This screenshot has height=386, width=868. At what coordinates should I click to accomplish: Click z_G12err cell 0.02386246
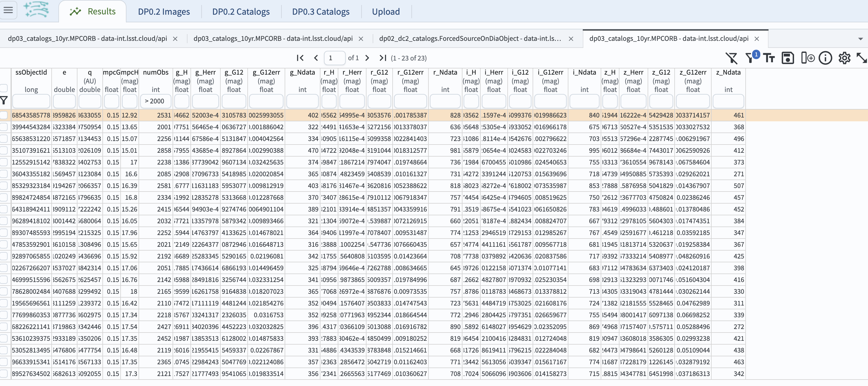693,197
